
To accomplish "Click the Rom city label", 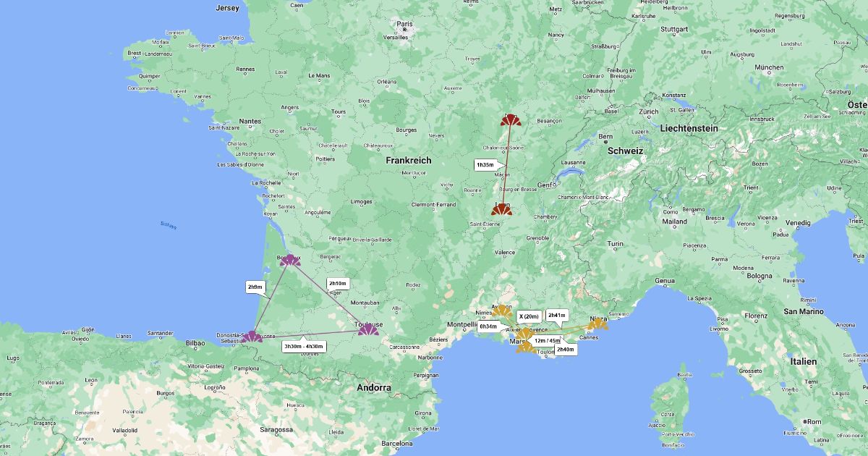I will (x=816, y=421).
